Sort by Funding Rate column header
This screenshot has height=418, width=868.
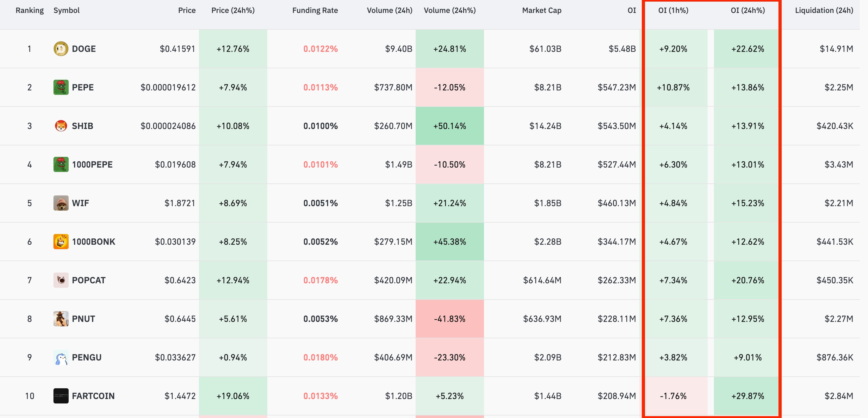(x=315, y=10)
